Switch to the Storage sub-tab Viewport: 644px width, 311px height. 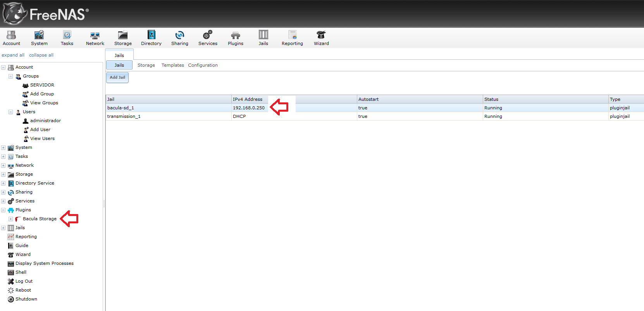click(x=146, y=65)
